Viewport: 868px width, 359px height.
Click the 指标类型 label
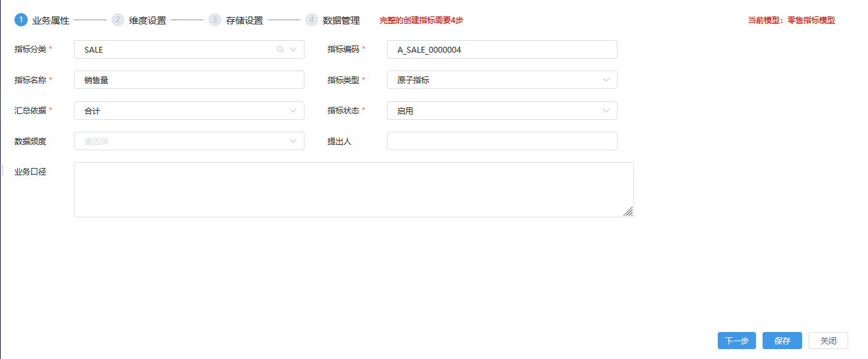(343, 80)
